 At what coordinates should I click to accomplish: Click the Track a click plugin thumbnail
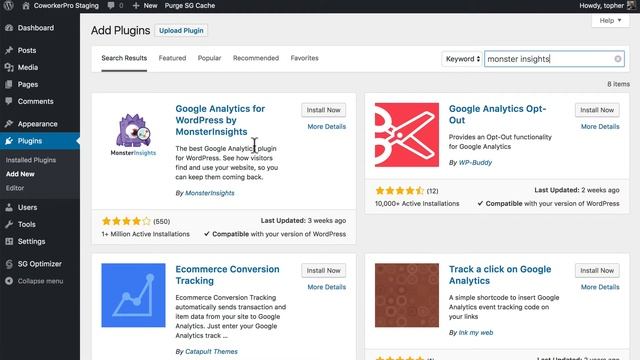pyautogui.click(x=407, y=295)
